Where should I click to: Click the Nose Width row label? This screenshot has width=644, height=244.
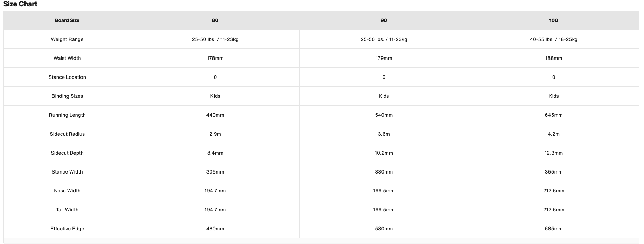[67, 191]
